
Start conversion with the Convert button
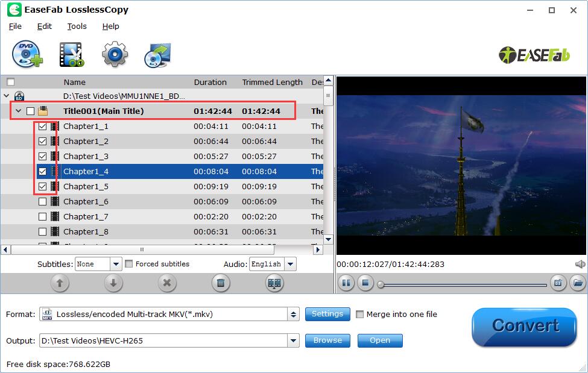point(524,327)
